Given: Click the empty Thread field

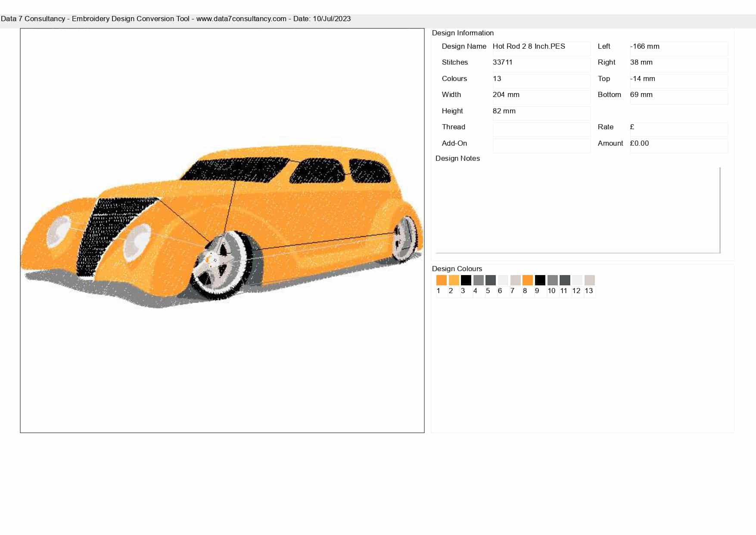Looking at the screenshot, I should click(541, 129).
